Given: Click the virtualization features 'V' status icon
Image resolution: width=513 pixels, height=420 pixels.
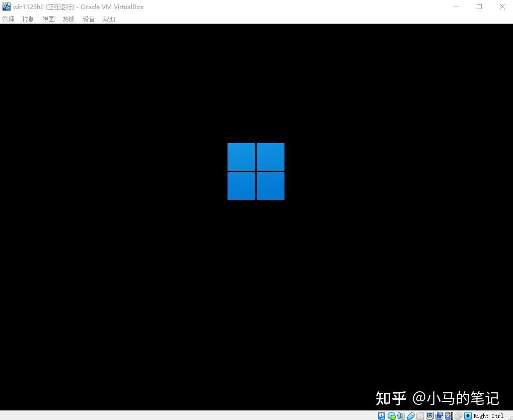Looking at the screenshot, I should pyautogui.click(x=449, y=416).
